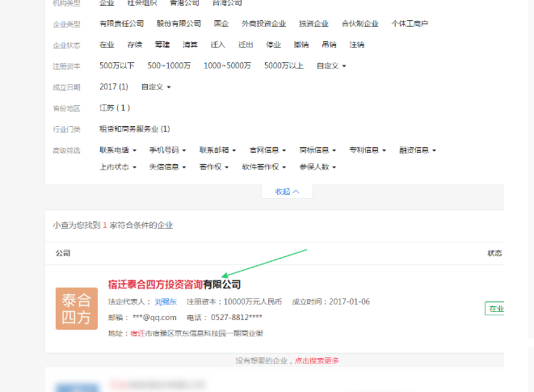Filter founding date by 2017 (1)
The height and width of the screenshot is (392, 534).
(114, 87)
